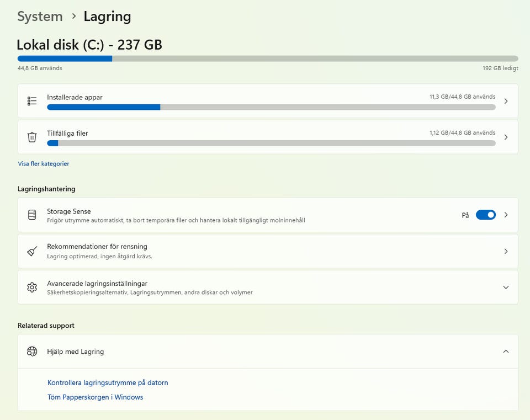This screenshot has width=530, height=420.
Task: Turn off the Storage Sense toggle
Action: tap(486, 215)
